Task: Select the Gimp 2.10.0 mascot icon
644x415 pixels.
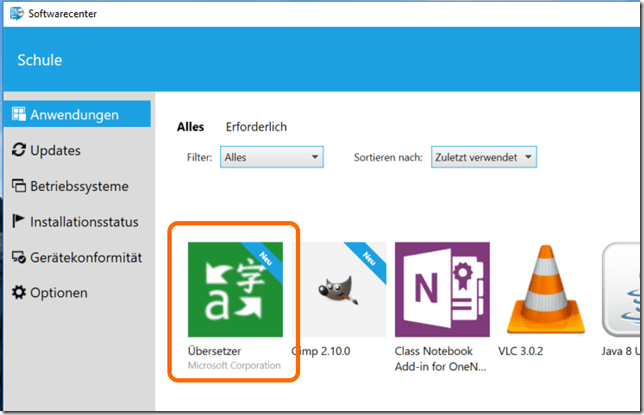Action: pos(338,289)
